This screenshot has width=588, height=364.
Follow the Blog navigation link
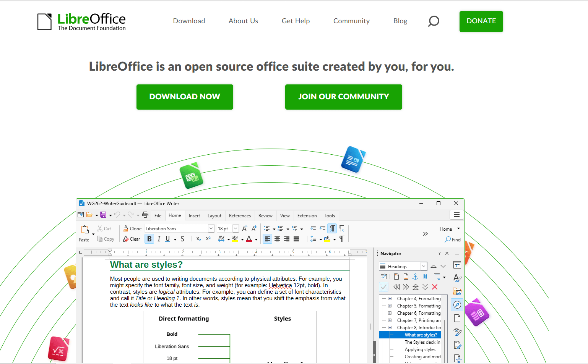(400, 21)
